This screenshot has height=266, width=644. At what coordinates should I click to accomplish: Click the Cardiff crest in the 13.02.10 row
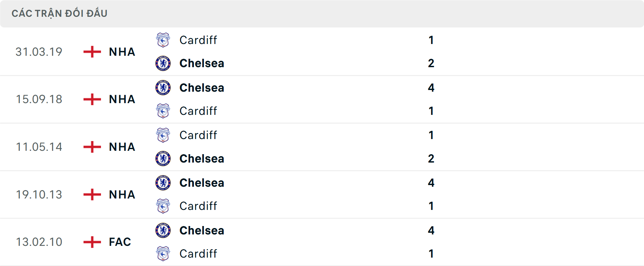[x=163, y=254]
